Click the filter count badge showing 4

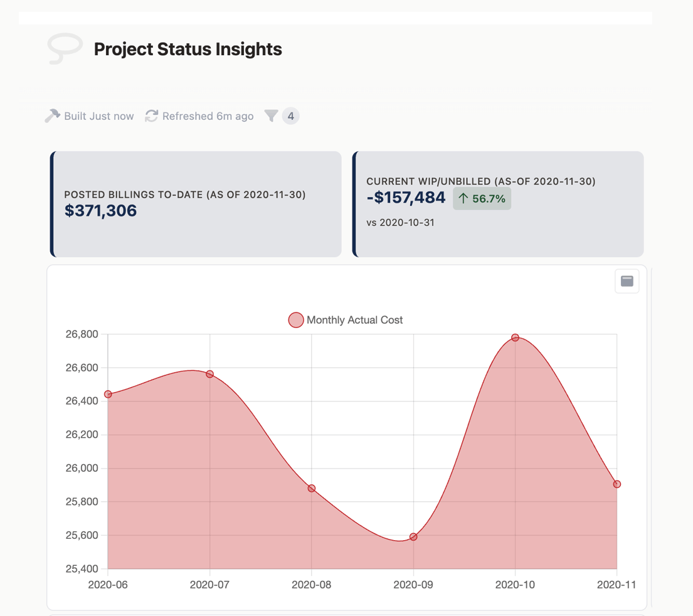(290, 116)
